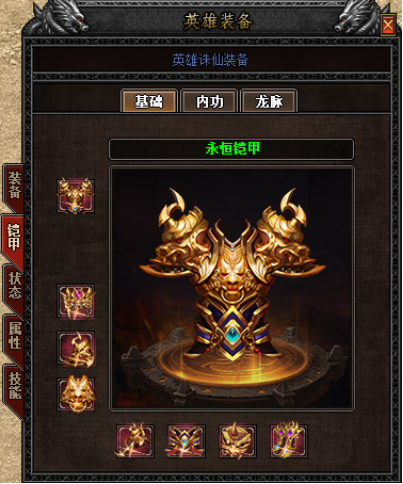403x484 pixels.
Task: Click the purple-gem golden gauntlet slot
Action: click(x=289, y=441)
